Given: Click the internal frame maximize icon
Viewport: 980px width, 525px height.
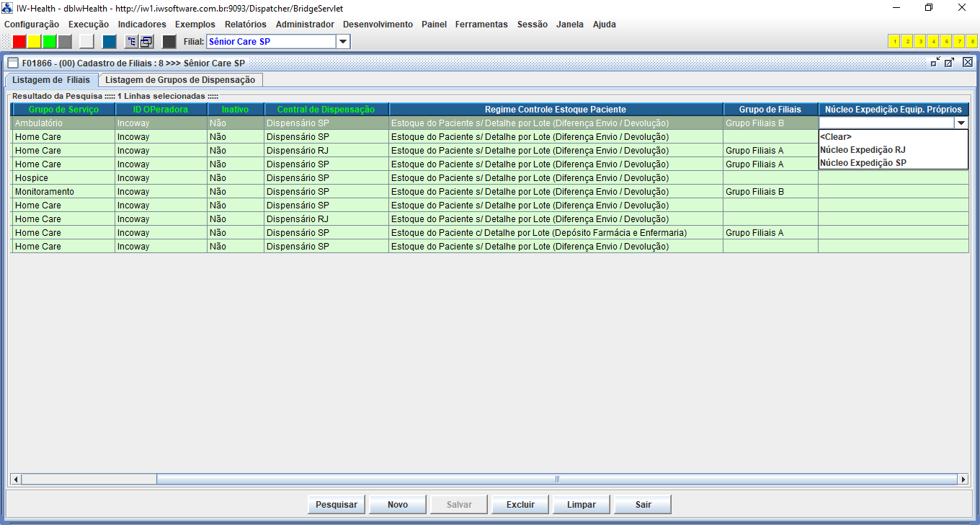Looking at the screenshot, I should tap(950, 63).
